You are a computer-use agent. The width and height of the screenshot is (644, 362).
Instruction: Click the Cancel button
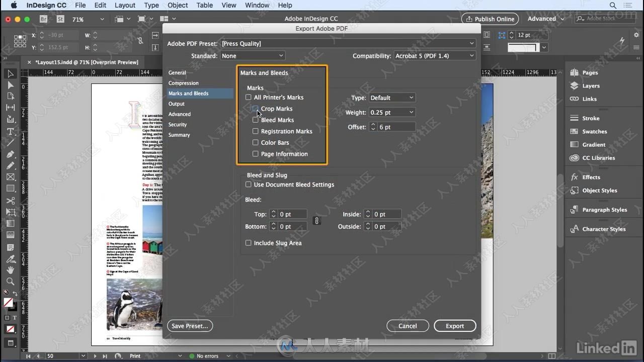click(x=408, y=326)
